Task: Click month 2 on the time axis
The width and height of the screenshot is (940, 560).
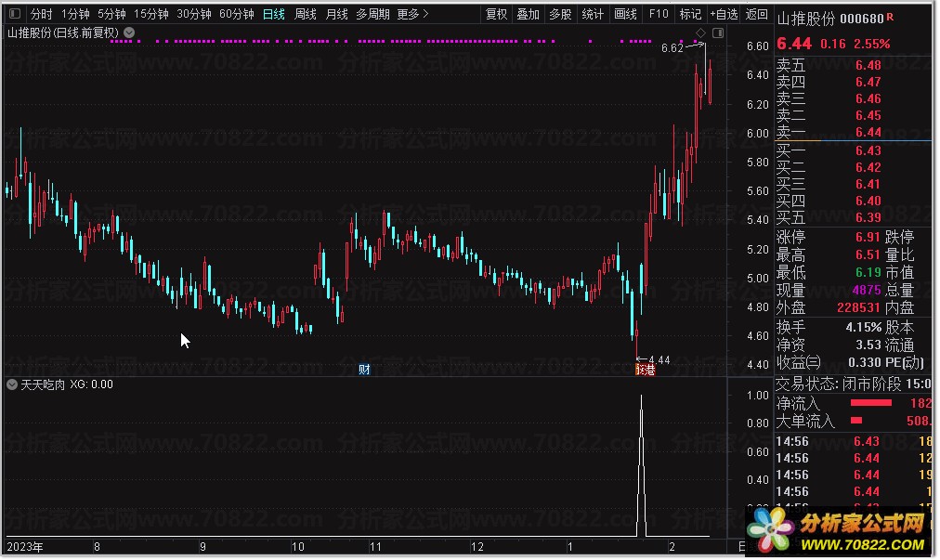Action: click(672, 547)
